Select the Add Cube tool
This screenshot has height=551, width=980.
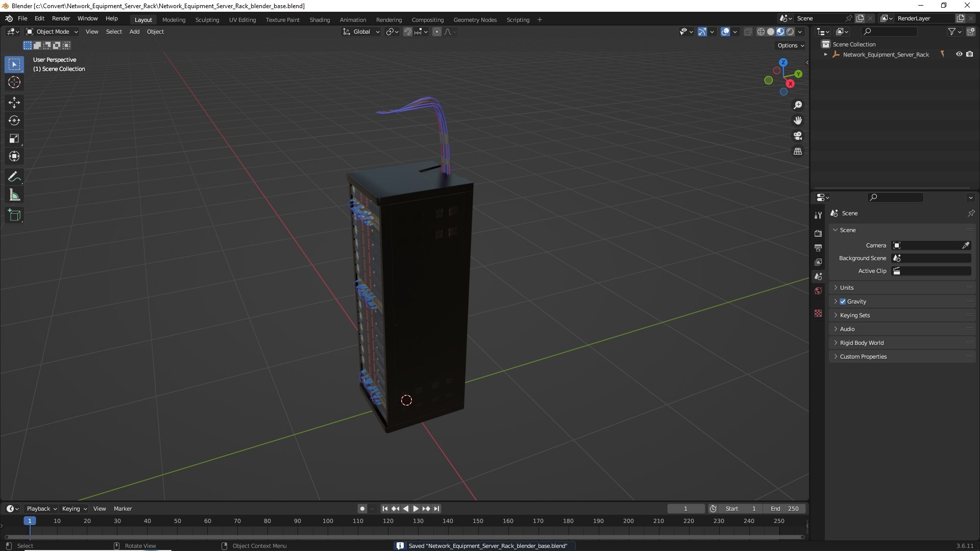click(x=14, y=215)
